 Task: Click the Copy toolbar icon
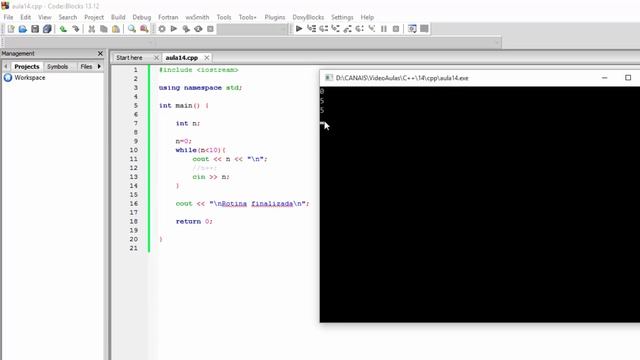[104, 29]
